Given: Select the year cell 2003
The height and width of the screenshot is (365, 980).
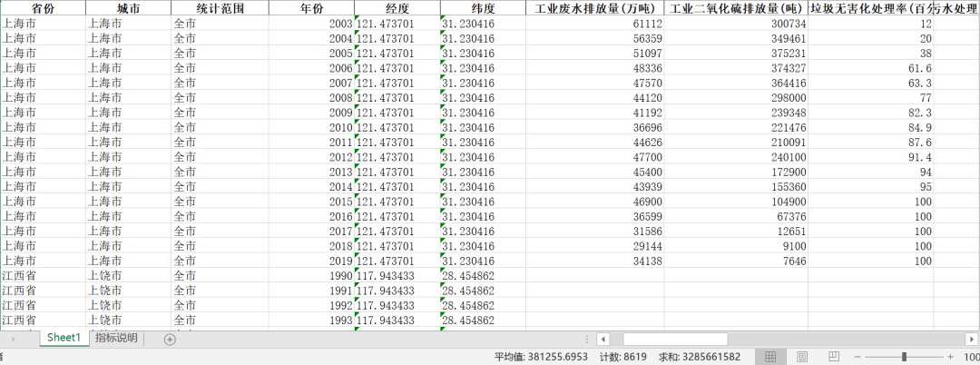Looking at the screenshot, I should click(x=311, y=24).
